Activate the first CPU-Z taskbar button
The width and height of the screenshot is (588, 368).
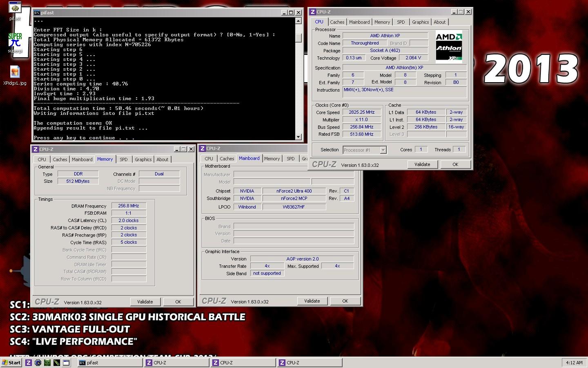176,363
